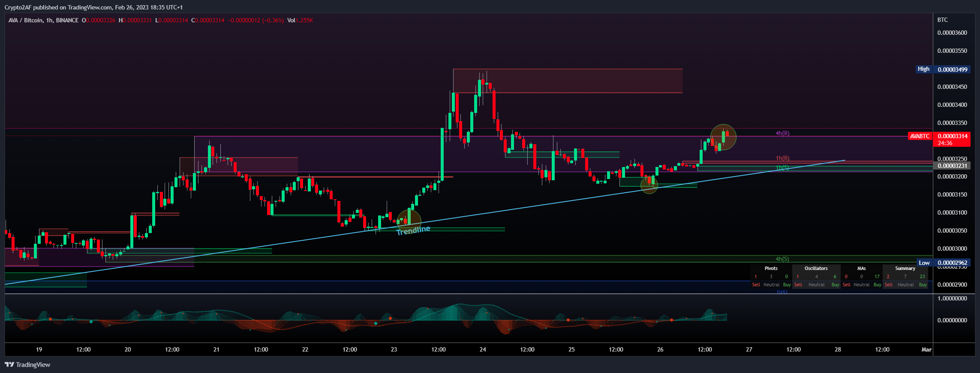Click the countdown timer 24:36
This screenshot has height=373, width=980.
[x=945, y=143]
